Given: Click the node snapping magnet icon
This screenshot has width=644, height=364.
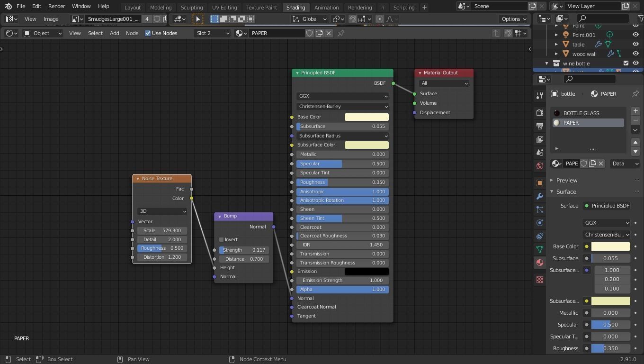Looking at the screenshot, I should pyautogui.click(x=508, y=33).
